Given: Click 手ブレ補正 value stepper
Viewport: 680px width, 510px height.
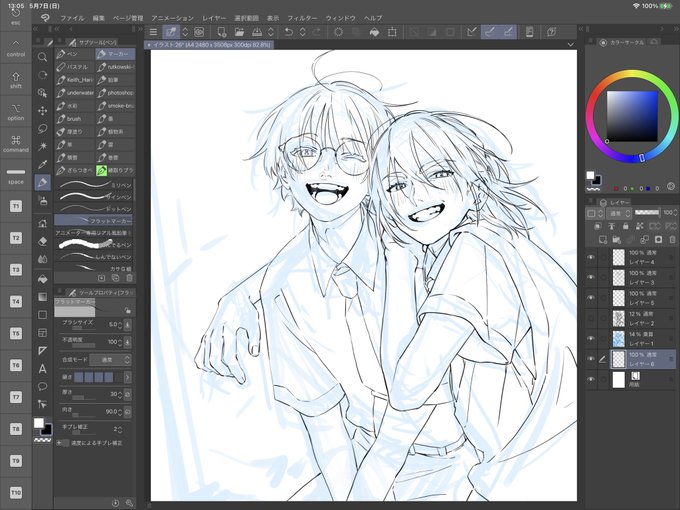Looking at the screenshot, I should [x=120, y=429].
